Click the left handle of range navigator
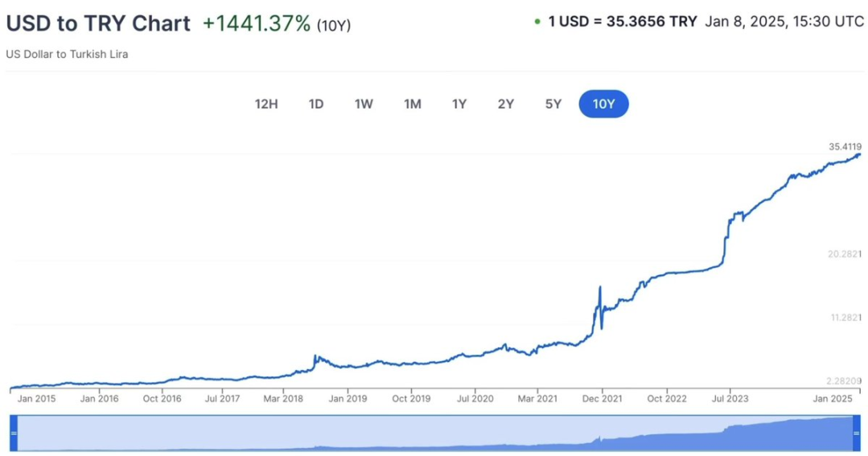This screenshot has height=456, width=868. [13, 433]
